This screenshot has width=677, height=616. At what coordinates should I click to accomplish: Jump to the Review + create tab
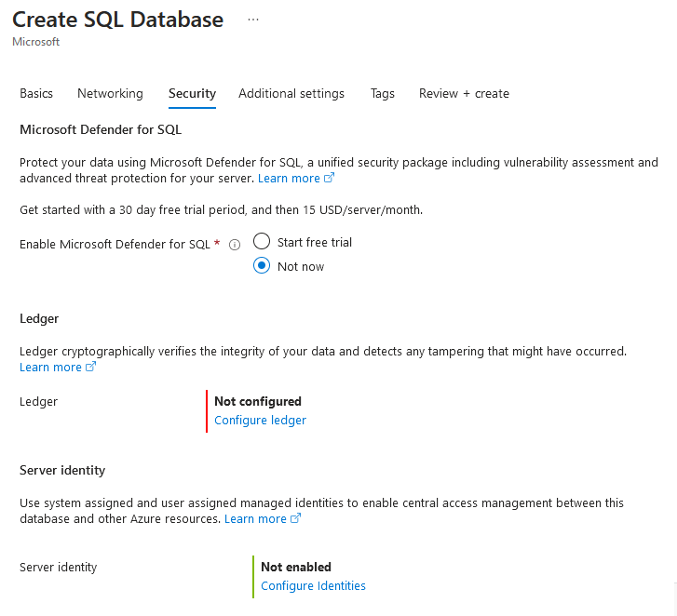[464, 94]
